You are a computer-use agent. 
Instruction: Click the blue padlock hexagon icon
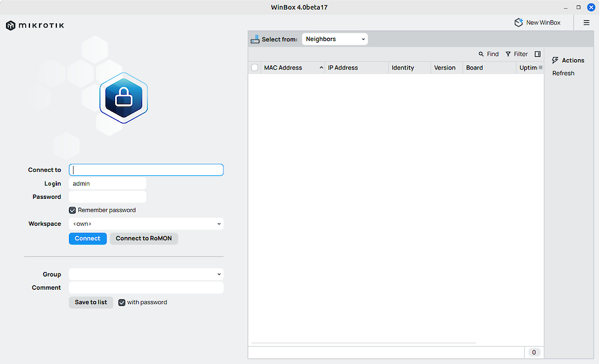point(123,98)
